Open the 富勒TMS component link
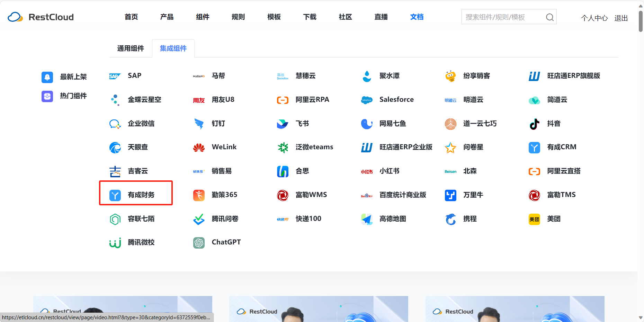 [x=561, y=195]
